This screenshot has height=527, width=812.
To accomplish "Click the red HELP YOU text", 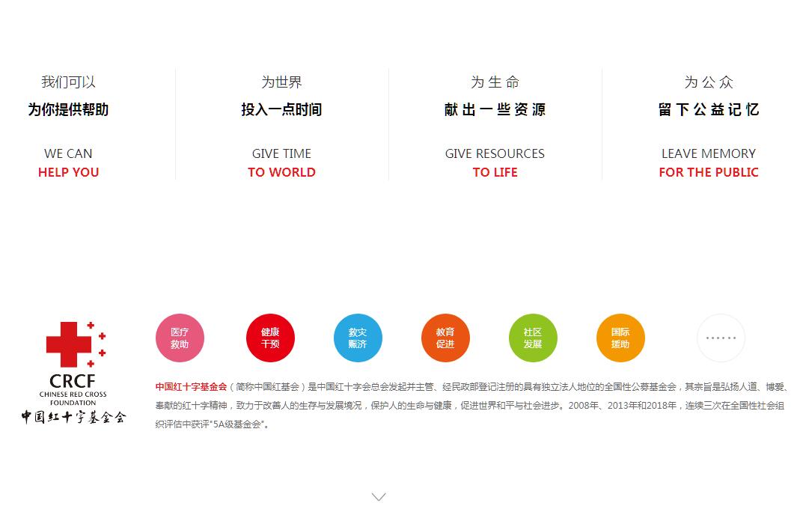I will (x=68, y=172).
